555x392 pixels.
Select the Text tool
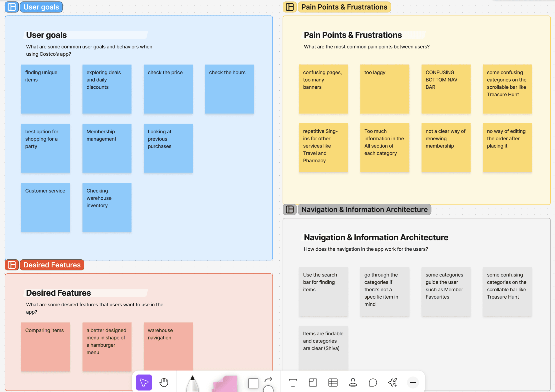[x=293, y=383]
